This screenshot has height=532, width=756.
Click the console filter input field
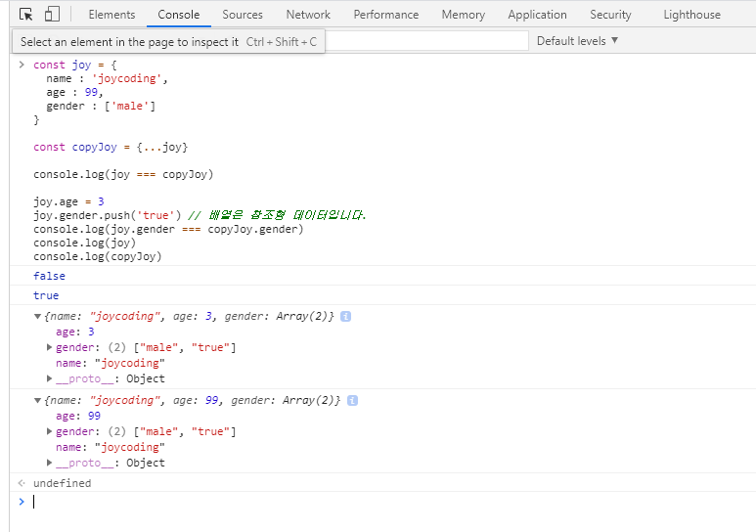(426, 41)
